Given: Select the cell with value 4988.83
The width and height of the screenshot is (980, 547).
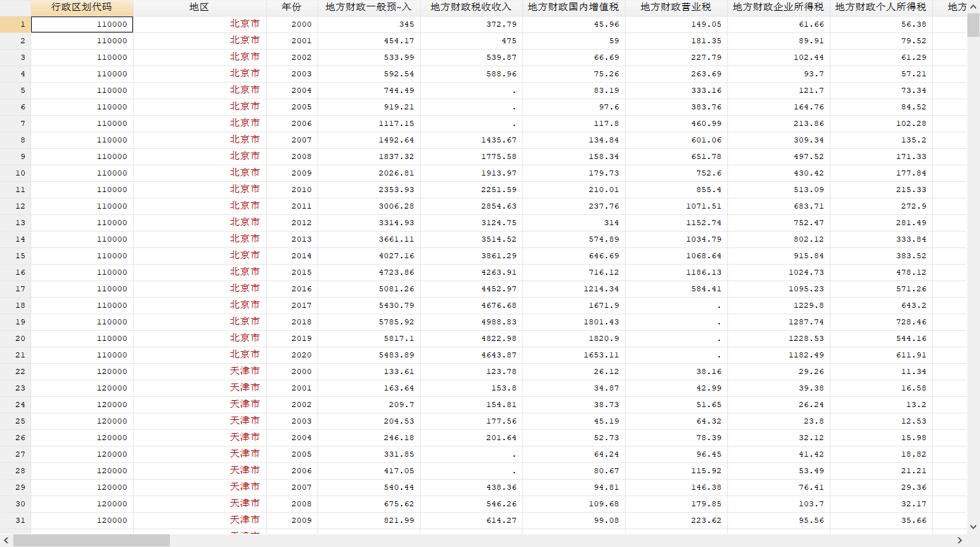Looking at the screenshot, I should pos(472,322).
